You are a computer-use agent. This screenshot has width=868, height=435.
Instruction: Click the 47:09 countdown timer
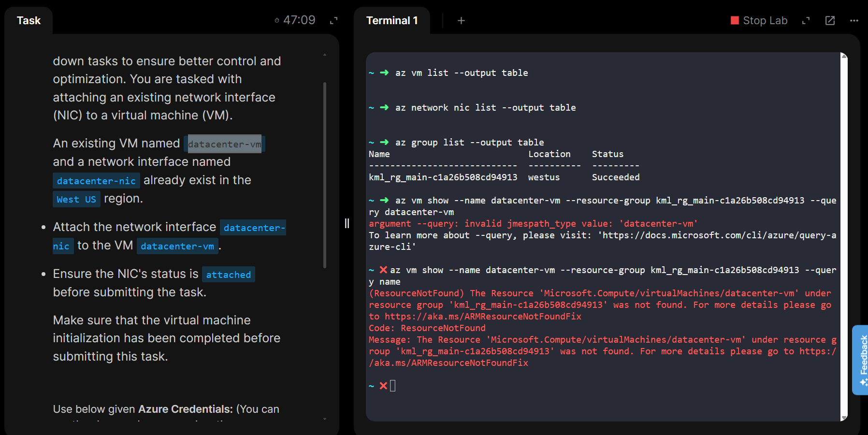point(299,20)
